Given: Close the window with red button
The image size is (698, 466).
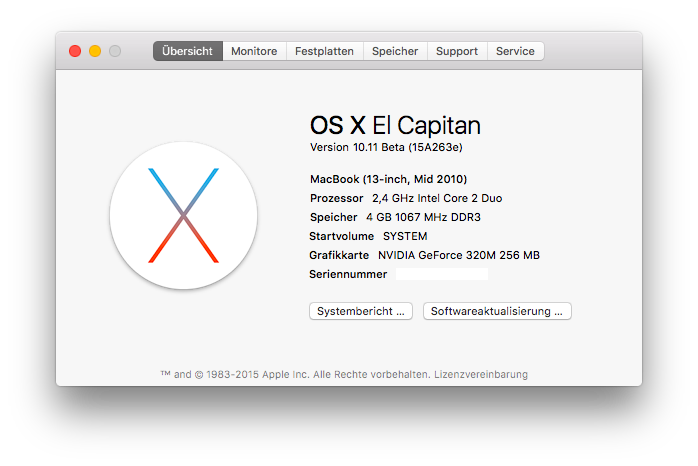Looking at the screenshot, I should click(75, 51).
